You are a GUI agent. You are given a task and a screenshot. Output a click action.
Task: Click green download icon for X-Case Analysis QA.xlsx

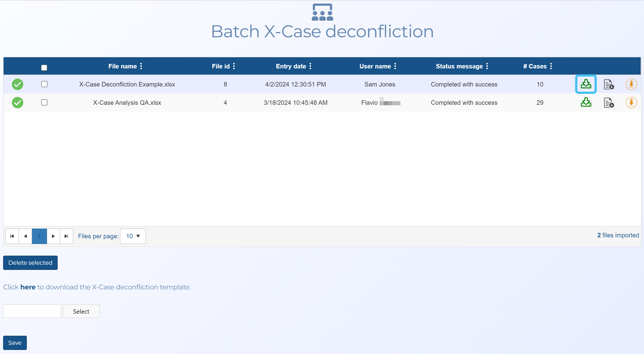[x=586, y=102]
